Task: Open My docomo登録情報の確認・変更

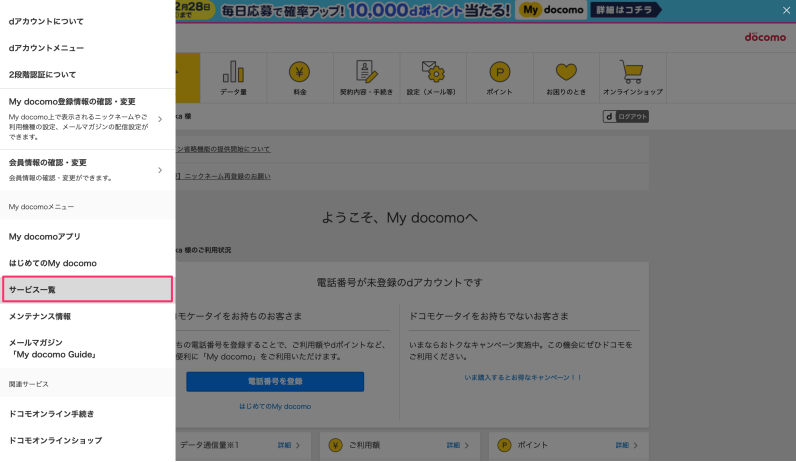Action: 87,119
